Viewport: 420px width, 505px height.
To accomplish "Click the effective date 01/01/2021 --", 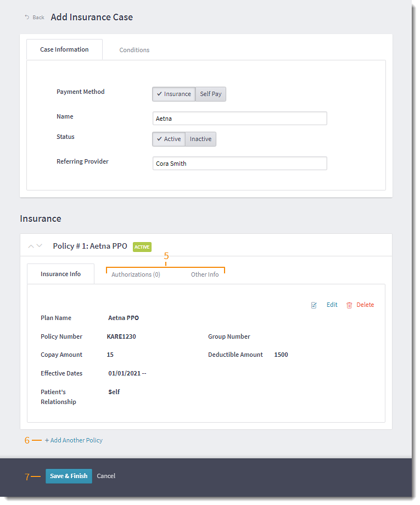I will (x=127, y=374).
